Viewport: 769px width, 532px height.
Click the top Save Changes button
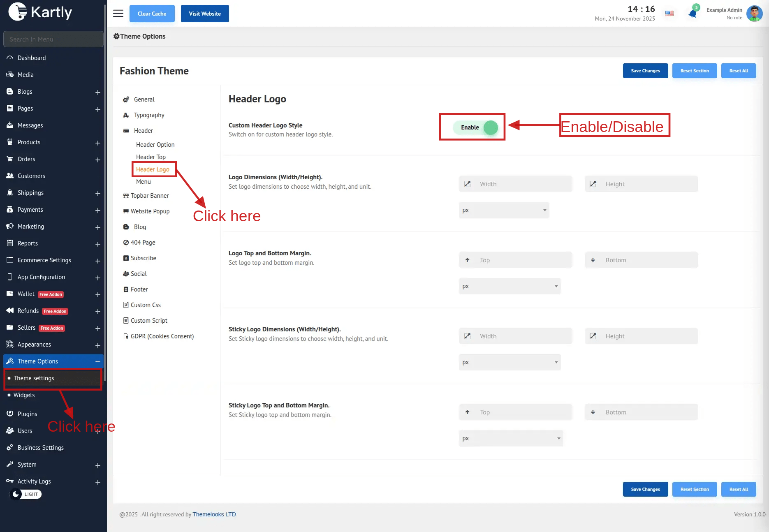point(645,71)
